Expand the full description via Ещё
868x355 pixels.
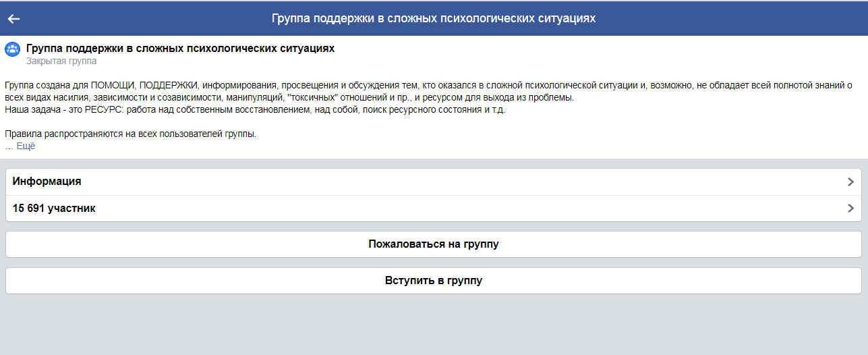tap(26, 146)
